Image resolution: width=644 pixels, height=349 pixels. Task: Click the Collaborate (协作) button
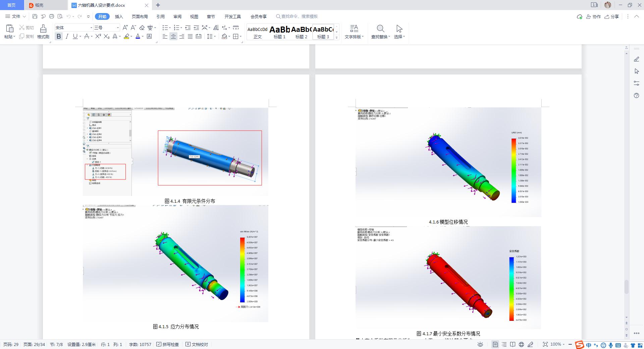pos(593,16)
